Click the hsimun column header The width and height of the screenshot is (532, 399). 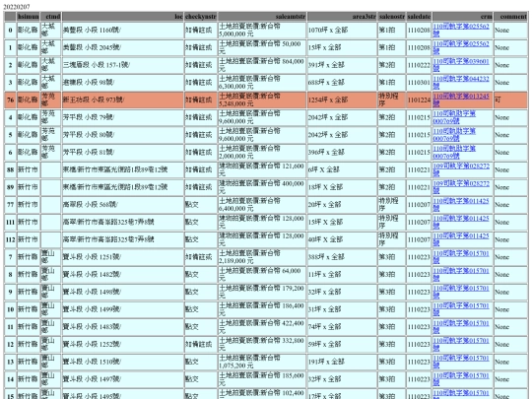coord(29,17)
